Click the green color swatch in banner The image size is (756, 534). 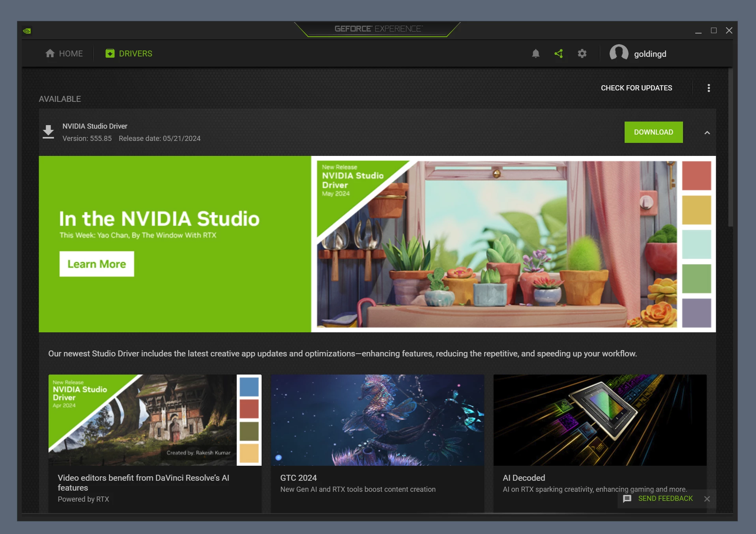[x=696, y=279]
